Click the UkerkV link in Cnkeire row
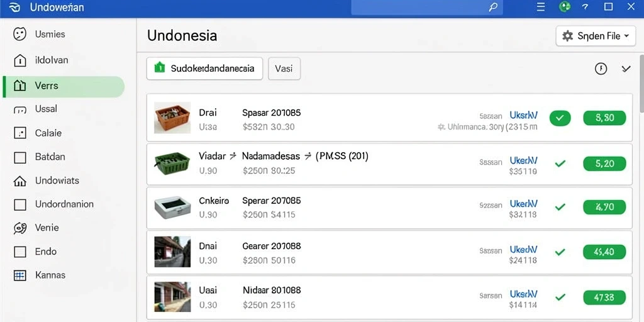 point(523,204)
